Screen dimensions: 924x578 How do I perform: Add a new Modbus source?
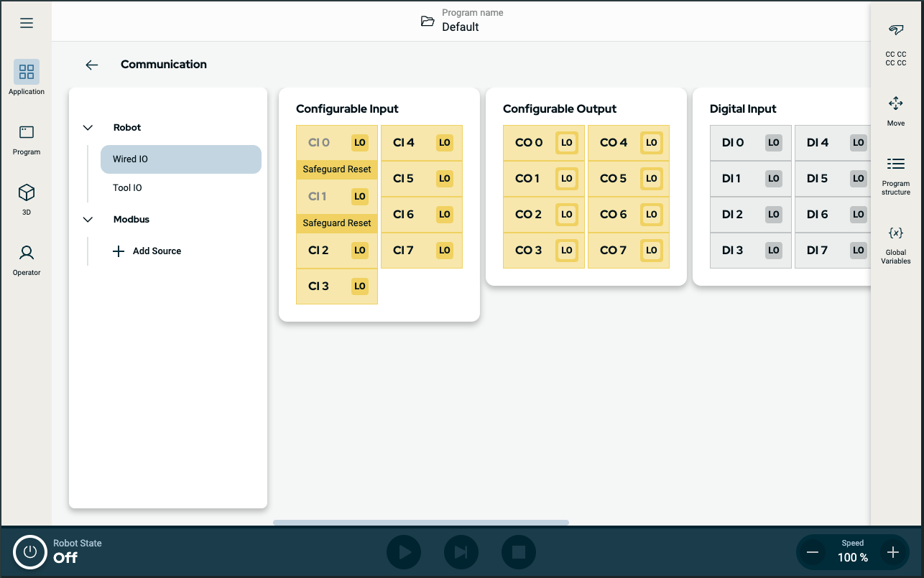click(147, 251)
